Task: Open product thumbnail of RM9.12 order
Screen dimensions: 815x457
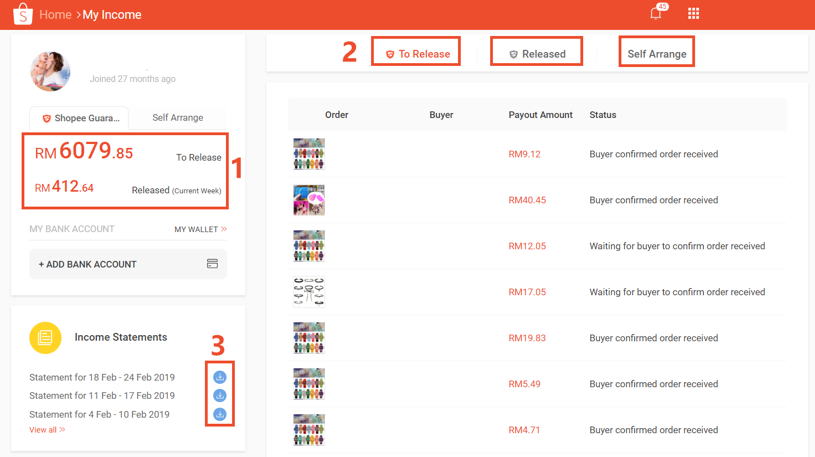Action: (x=309, y=154)
